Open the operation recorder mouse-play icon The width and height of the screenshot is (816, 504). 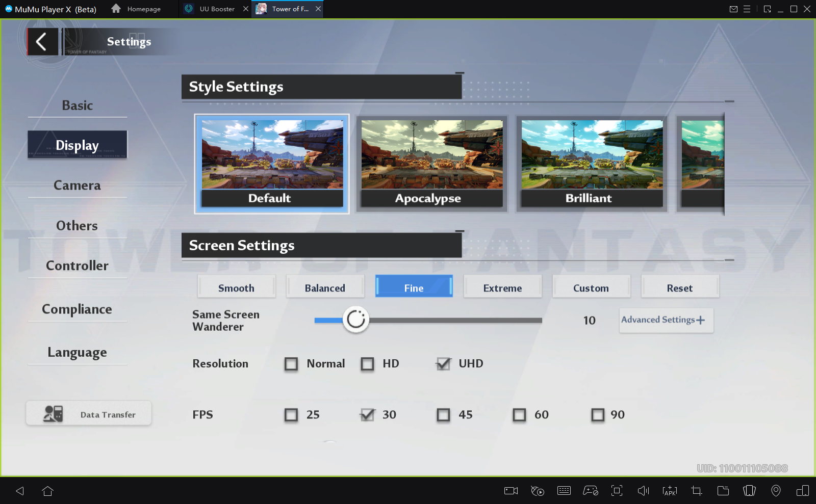click(538, 491)
